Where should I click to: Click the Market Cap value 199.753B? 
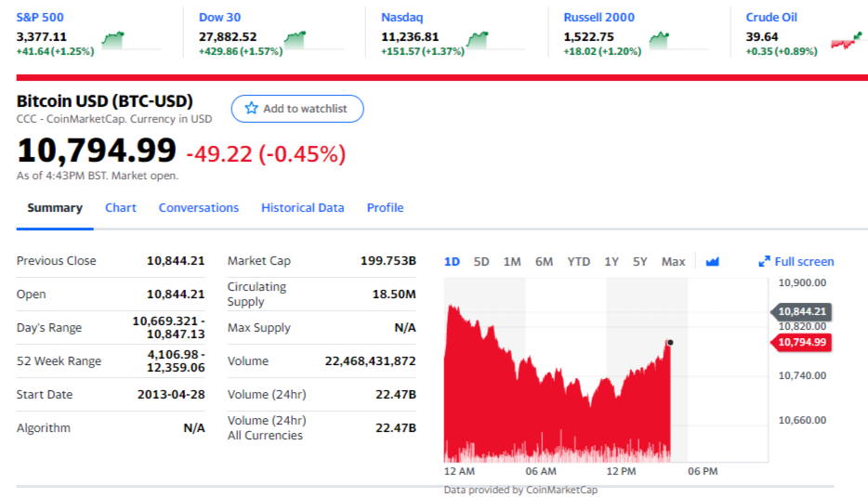(388, 261)
